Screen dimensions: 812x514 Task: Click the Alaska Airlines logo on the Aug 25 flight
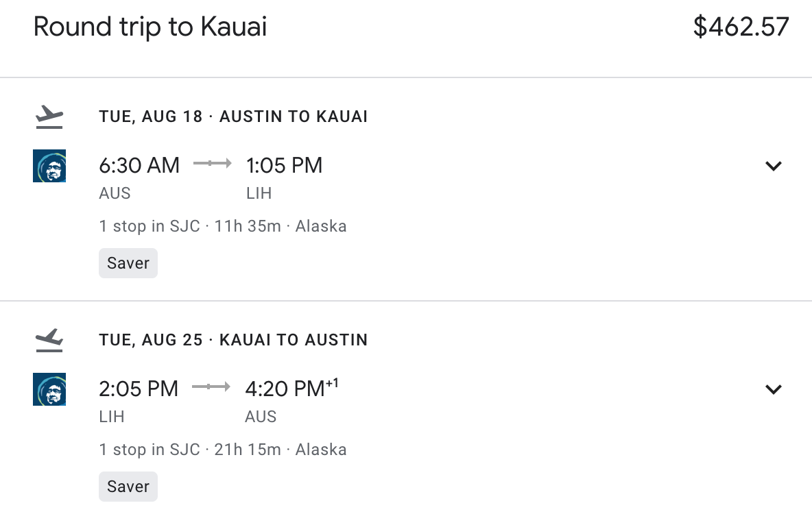[49, 389]
